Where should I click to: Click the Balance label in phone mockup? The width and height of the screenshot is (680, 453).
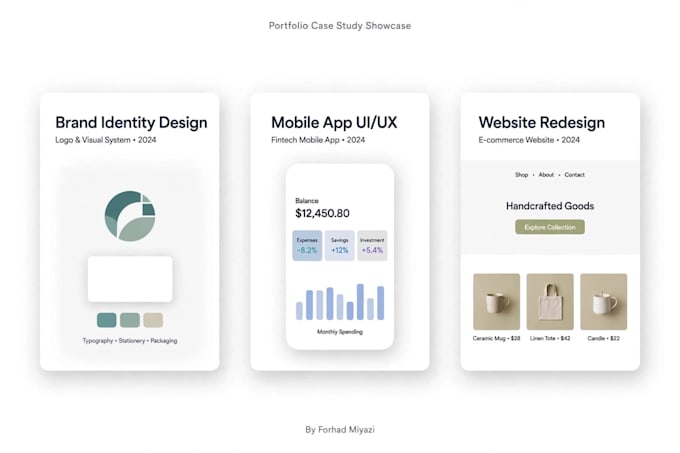307,201
